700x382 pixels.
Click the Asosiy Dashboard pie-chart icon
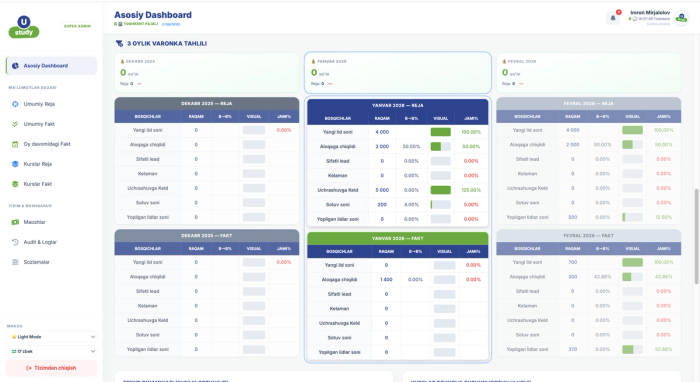click(x=15, y=66)
